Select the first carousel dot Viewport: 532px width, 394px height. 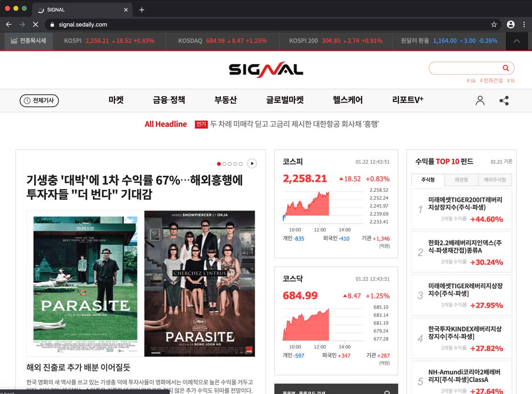coord(219,164)
